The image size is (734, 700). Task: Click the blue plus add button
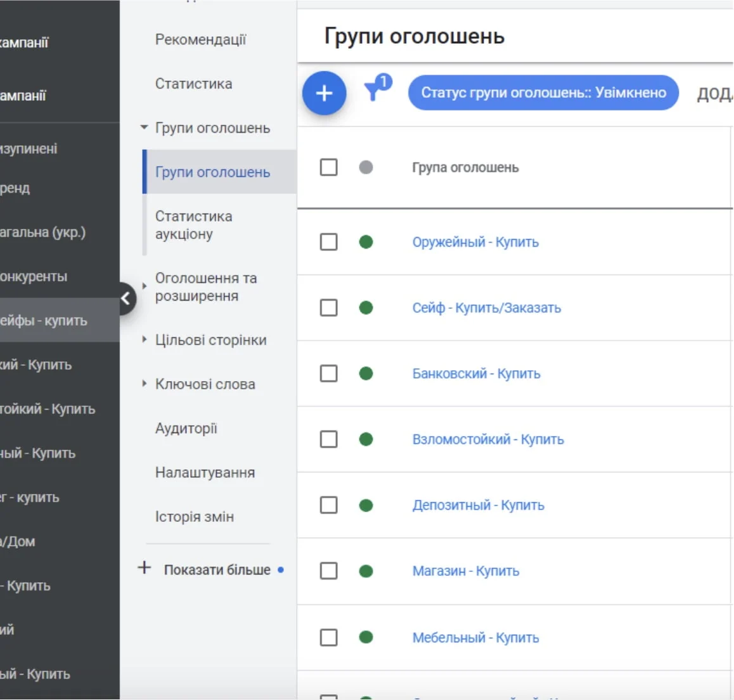pyautogui.click(x=324, y=93)
